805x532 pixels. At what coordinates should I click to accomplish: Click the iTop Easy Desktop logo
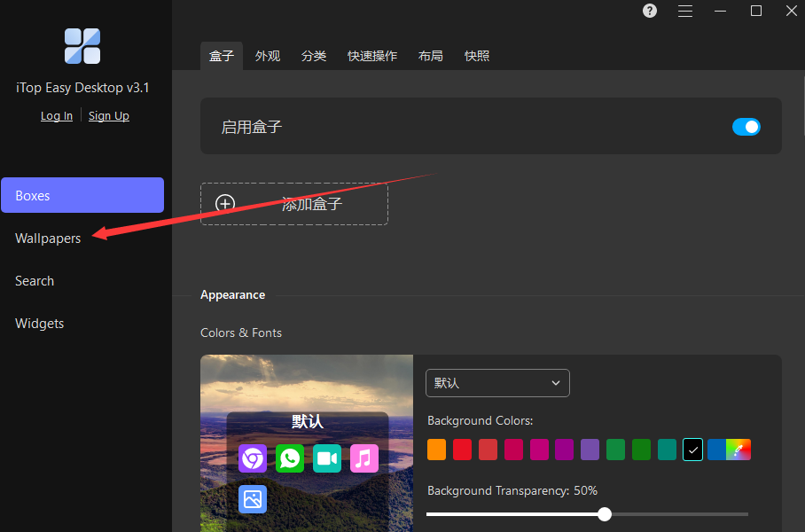click(82, 46)
